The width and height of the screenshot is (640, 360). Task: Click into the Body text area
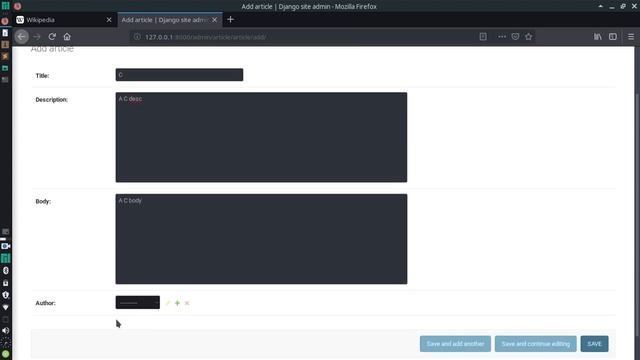261,239
